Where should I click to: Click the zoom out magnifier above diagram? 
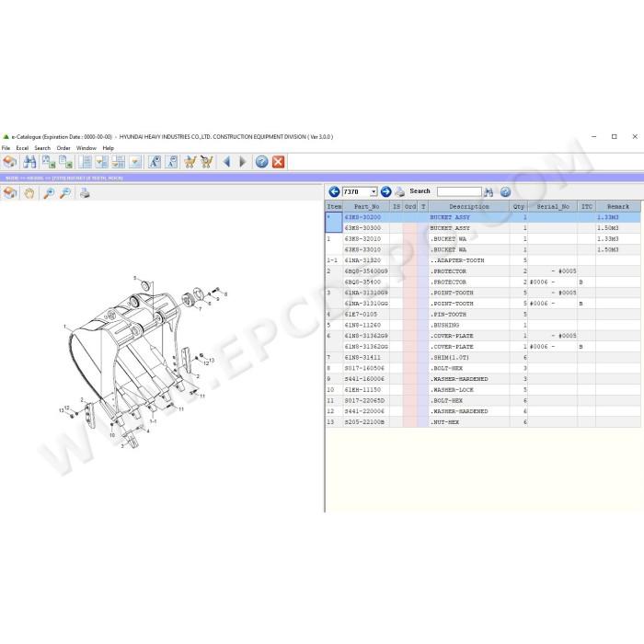click(x=65, y=192)
